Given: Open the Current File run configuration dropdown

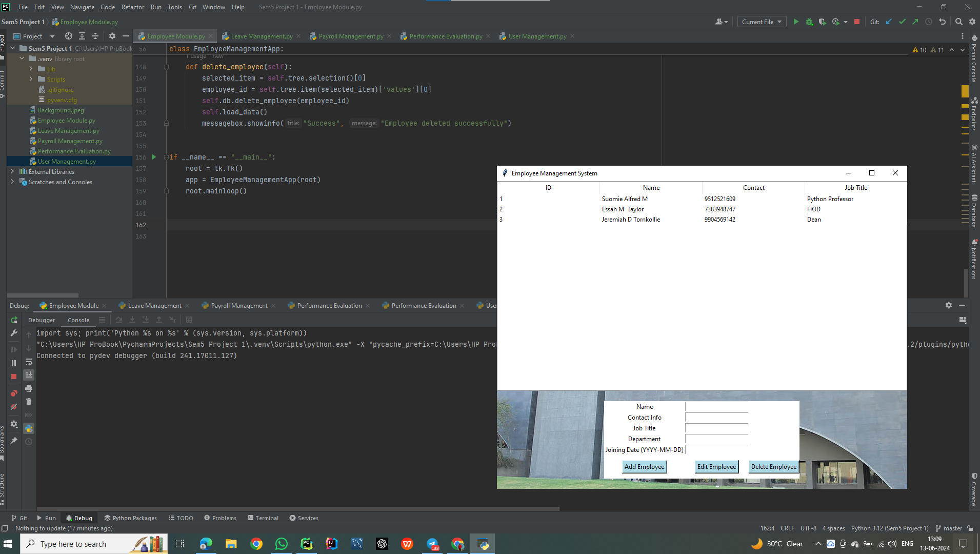Looking at the screenshot, I should point(762,22).
